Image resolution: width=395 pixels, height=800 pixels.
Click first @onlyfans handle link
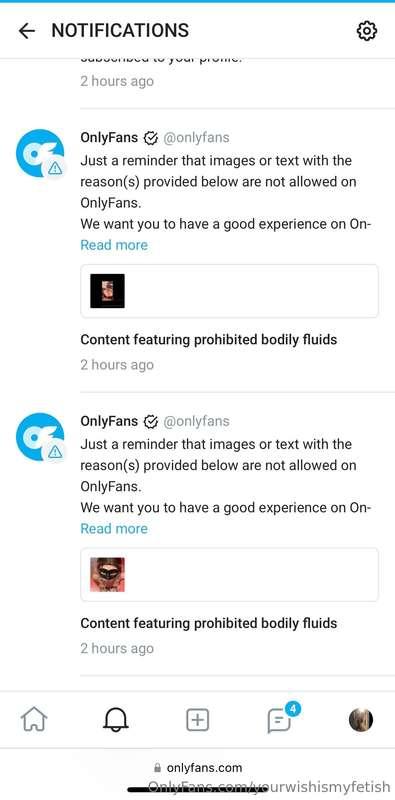(196, 138)
